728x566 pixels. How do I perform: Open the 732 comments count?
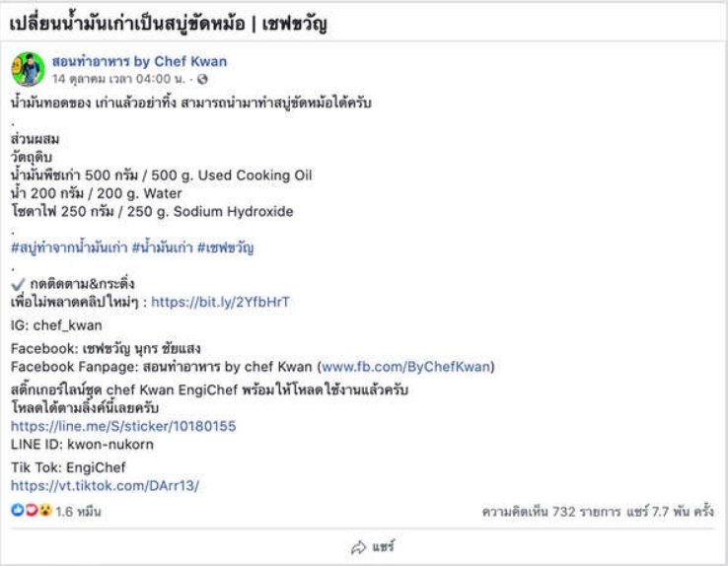pyautogui.click(x=551, y=512)
